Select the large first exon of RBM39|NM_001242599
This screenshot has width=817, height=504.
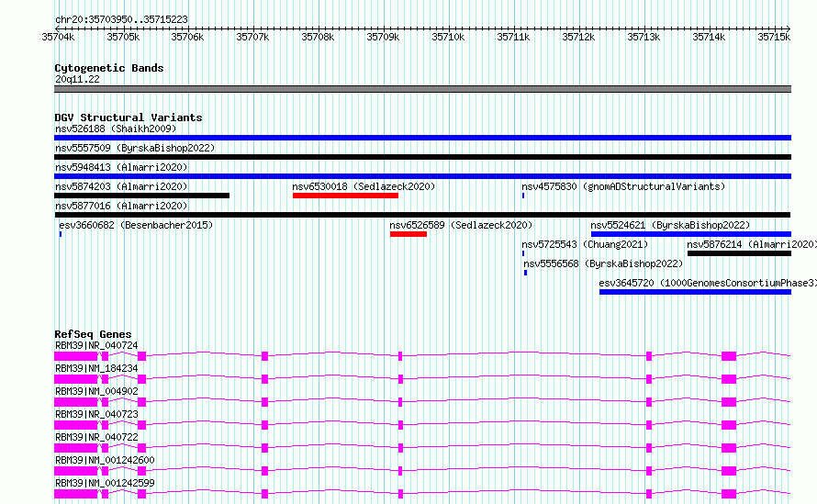pos(76,494)
